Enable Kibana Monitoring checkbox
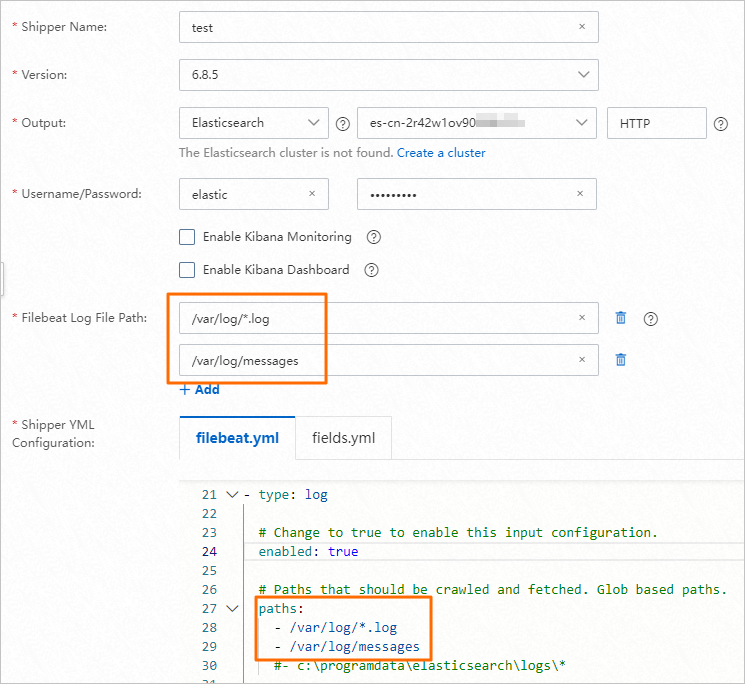The height and width of the screenshot is (684, 745). [187, 237]
